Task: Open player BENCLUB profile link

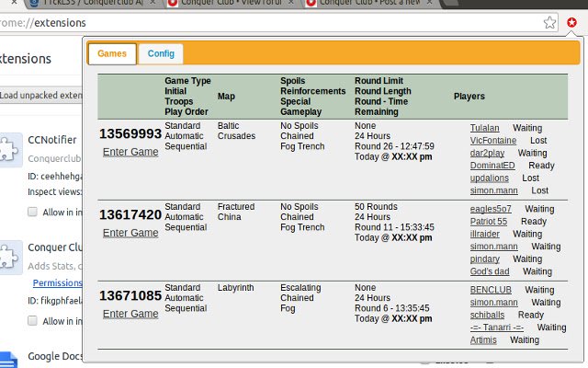Action: point(491,290)
